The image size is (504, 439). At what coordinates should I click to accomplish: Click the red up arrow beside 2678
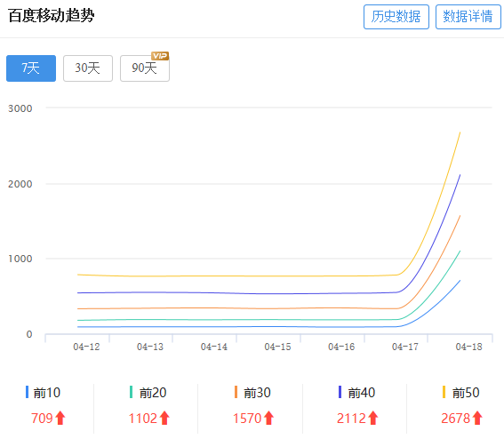coord(477,418)
